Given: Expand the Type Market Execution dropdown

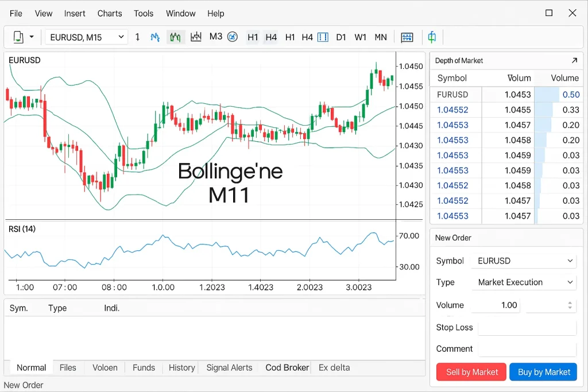Looking at the screenshot, I should tap(524, 282).
